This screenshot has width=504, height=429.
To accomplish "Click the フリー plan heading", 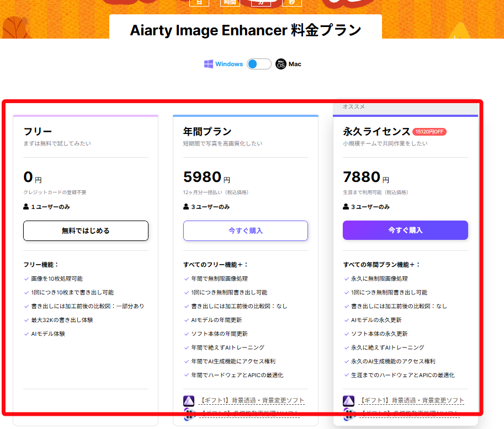I will (38, 131).
